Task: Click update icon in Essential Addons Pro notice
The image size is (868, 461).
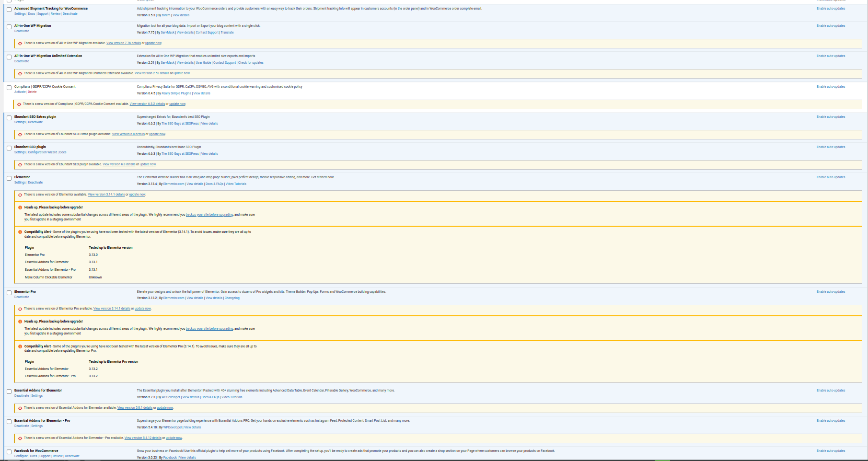Action: coord(20,438)
